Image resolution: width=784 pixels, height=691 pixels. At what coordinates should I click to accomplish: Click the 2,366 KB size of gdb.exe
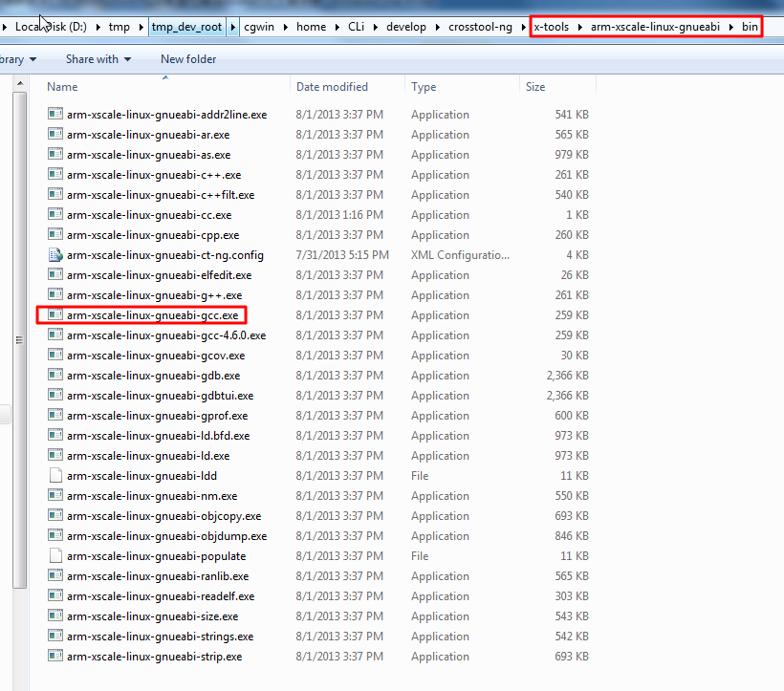[x=568, y=376]
